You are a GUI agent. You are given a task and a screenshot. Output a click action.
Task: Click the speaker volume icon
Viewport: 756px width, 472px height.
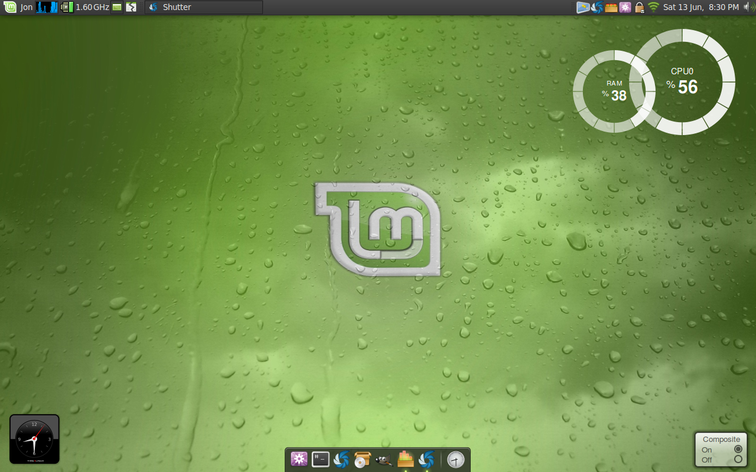tap(748, 7)
